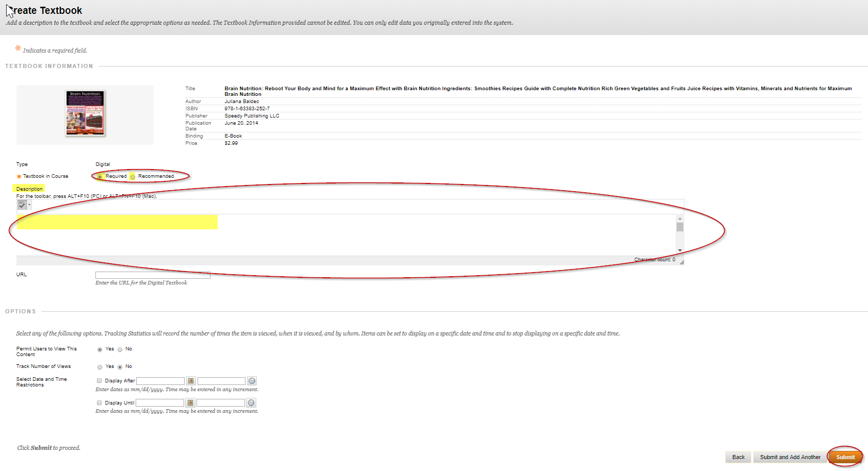This screenshot has height=471, width=868.
Task: Open the Display After calendar date picker
Action: [191, 381]
